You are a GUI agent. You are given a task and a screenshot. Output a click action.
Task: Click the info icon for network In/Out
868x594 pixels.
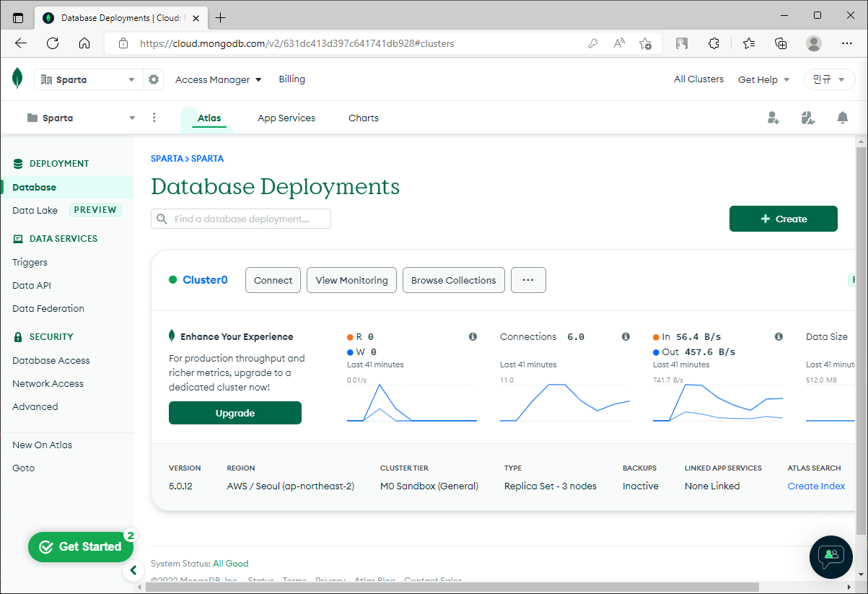point(779,337)
